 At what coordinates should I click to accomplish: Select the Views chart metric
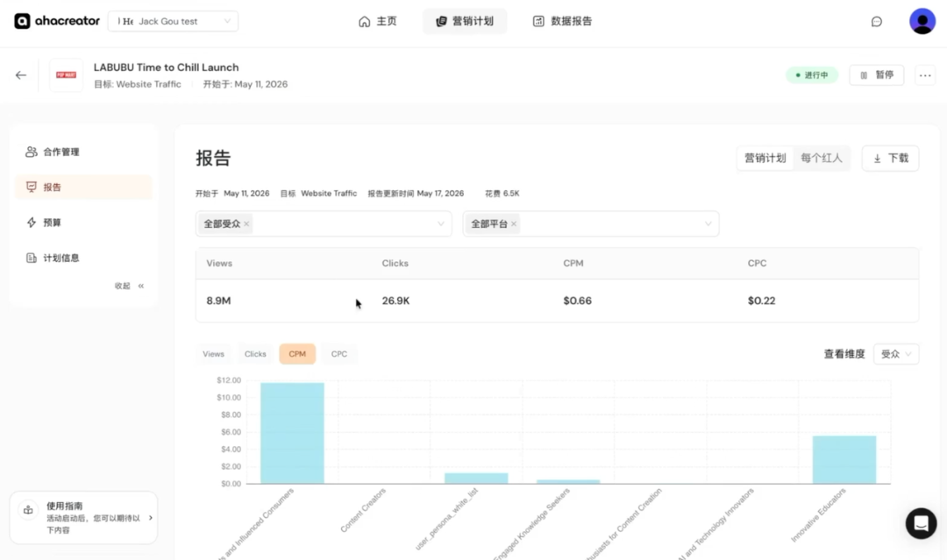(x=213, y=354)
